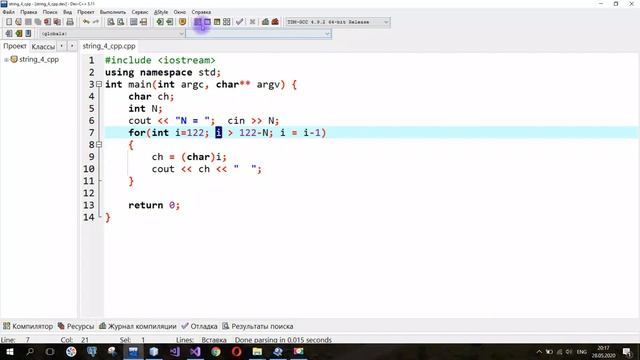
Task: Click the Rebuild All four-squares icon
Action: click(227, 22)
